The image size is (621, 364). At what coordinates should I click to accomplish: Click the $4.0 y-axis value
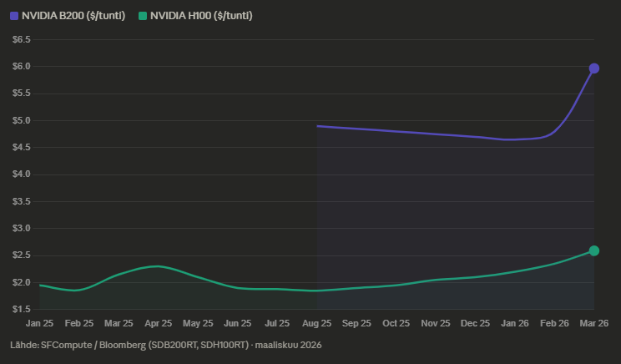coord(22,174)
